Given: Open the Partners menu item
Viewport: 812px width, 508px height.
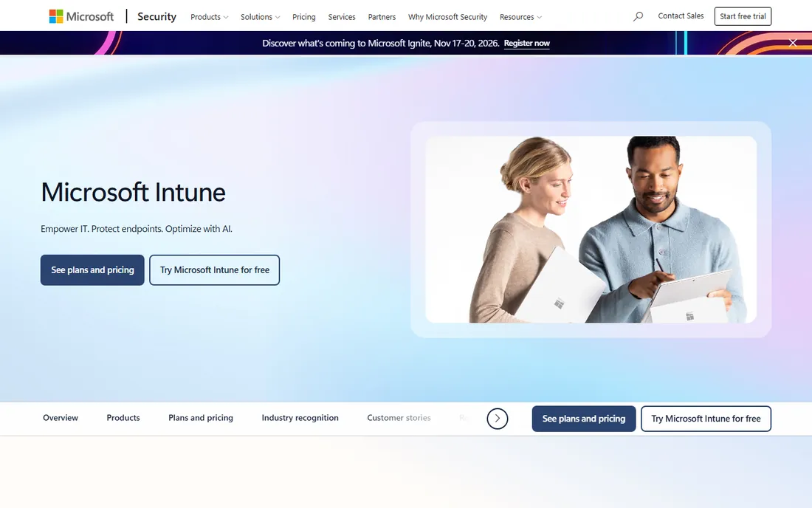Looking at the screenshot, I should tap(382, 17).
